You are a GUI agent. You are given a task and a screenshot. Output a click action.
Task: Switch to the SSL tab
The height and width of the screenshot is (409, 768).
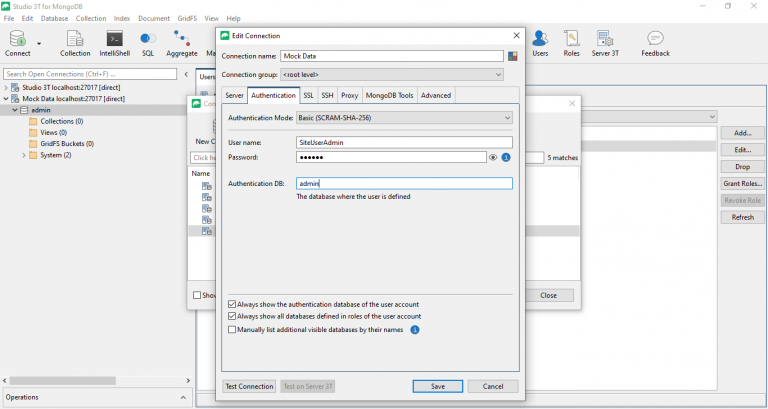pos(308,96)
